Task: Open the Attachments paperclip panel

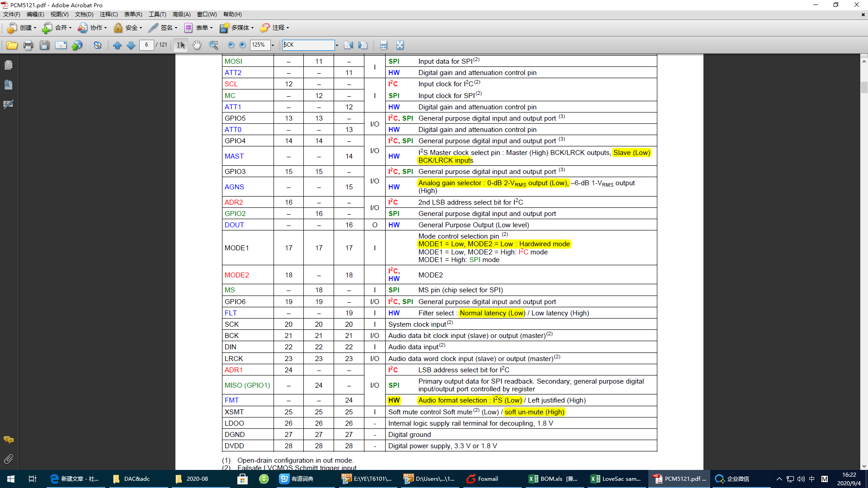Action: point(8,459)
